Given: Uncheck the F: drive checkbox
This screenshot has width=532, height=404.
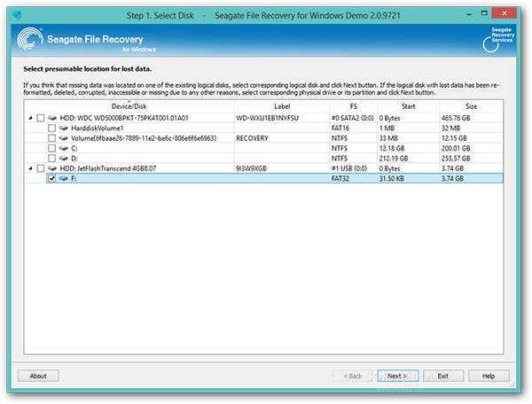Looking at the screenshot, I should click(51, 178).
